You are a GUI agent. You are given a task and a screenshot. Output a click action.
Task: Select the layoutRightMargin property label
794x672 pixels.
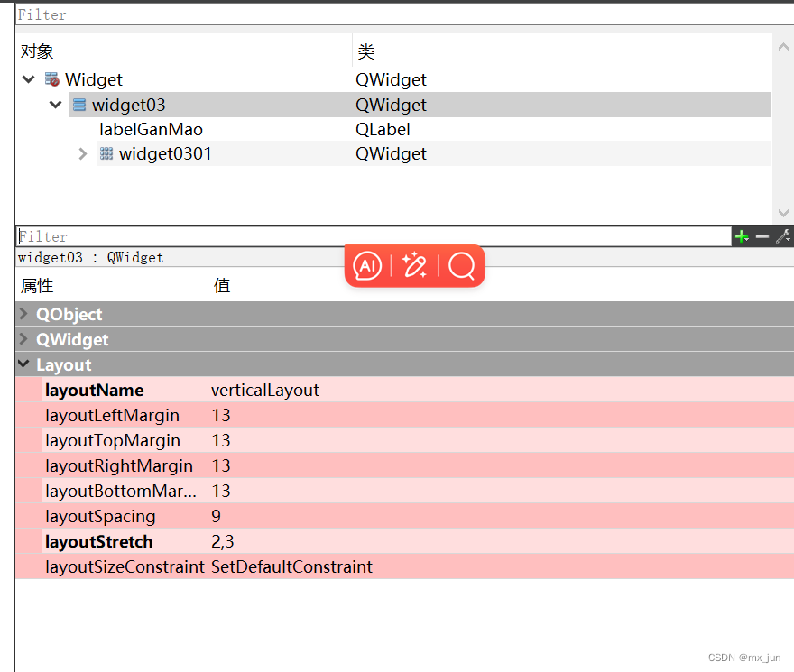(119, 465)
